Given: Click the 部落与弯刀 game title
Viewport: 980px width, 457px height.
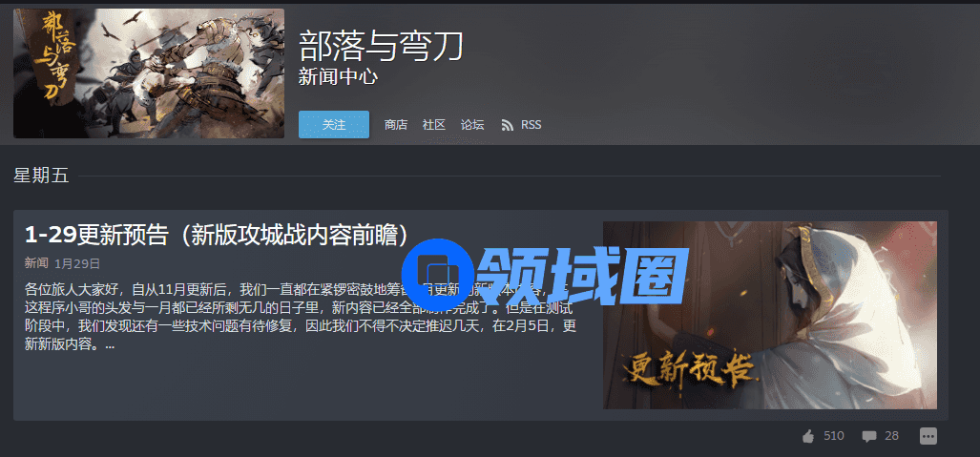Looking at the screenshot, I should 381,46.
